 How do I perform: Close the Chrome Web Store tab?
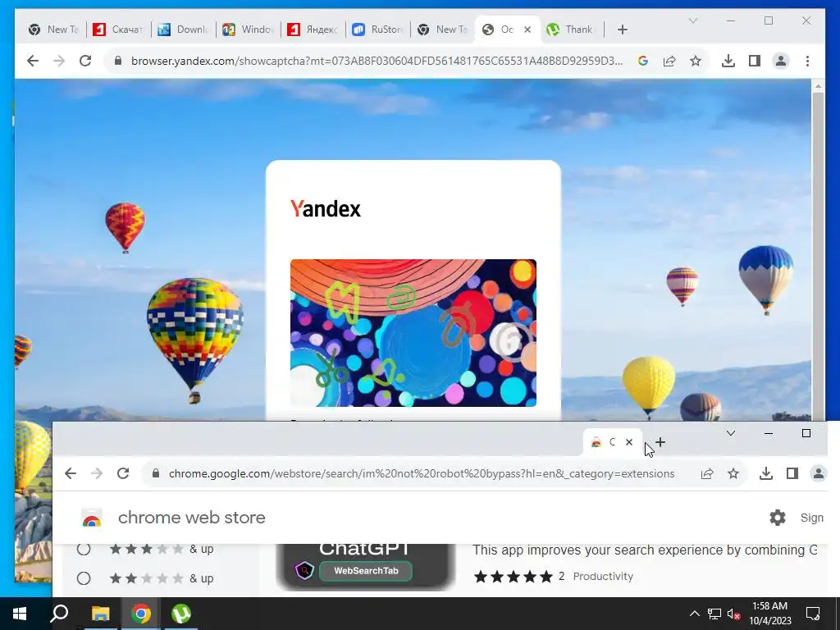[x=629, y=442]
